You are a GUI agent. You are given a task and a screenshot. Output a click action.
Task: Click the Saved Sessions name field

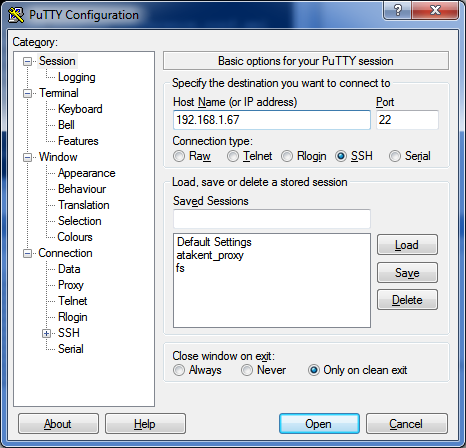click(x=272, y=219)
